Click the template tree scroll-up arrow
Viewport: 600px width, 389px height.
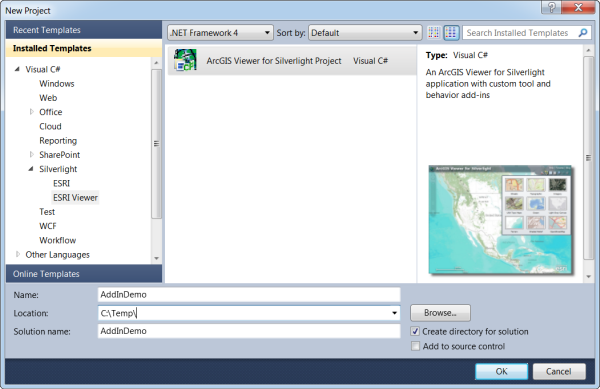coord(156,62)
